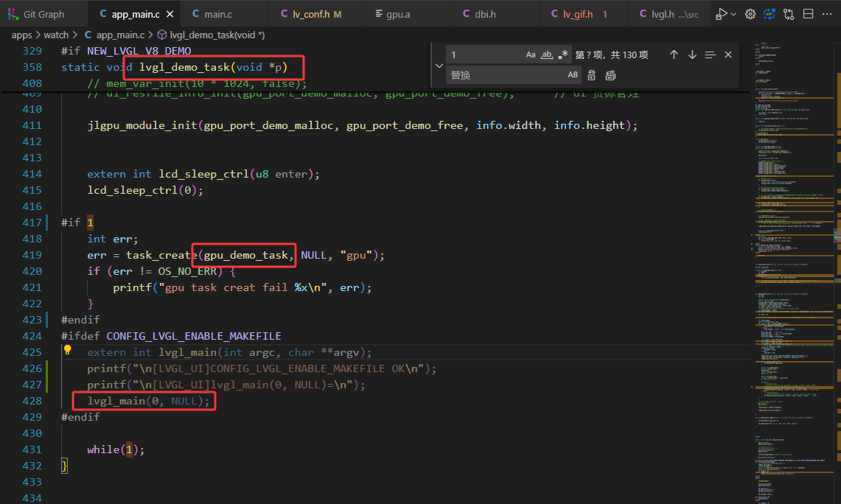Toggle Match Whole Word in find widget
This screenshot has height=504, width=841.
coord(547,55)
